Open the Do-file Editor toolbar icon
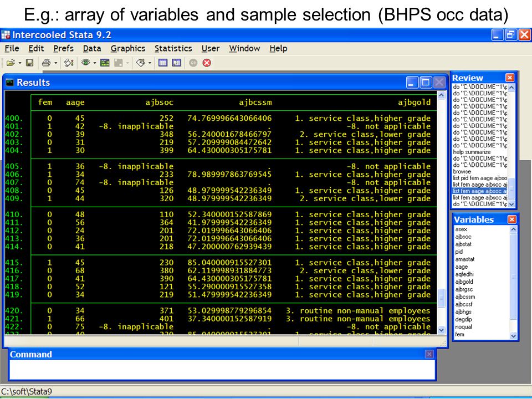Image resolution: width=532 pixels, height=399 pixels. (x=140, y=63)
